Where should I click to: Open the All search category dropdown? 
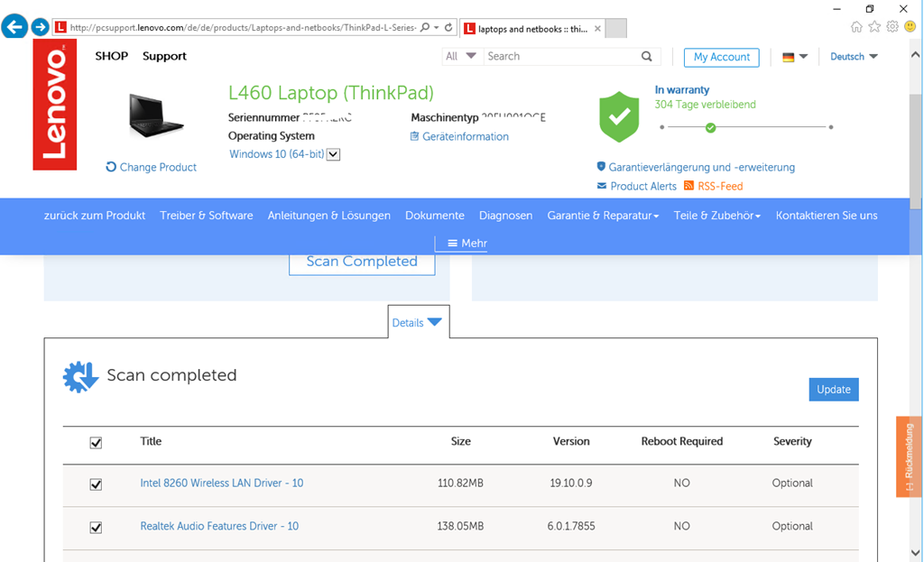(x=461, y=56)
